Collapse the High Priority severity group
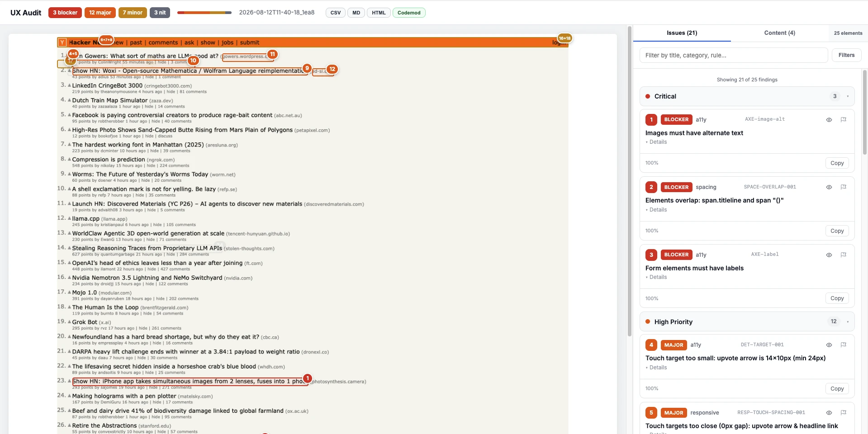 click(x=747, y=322)
